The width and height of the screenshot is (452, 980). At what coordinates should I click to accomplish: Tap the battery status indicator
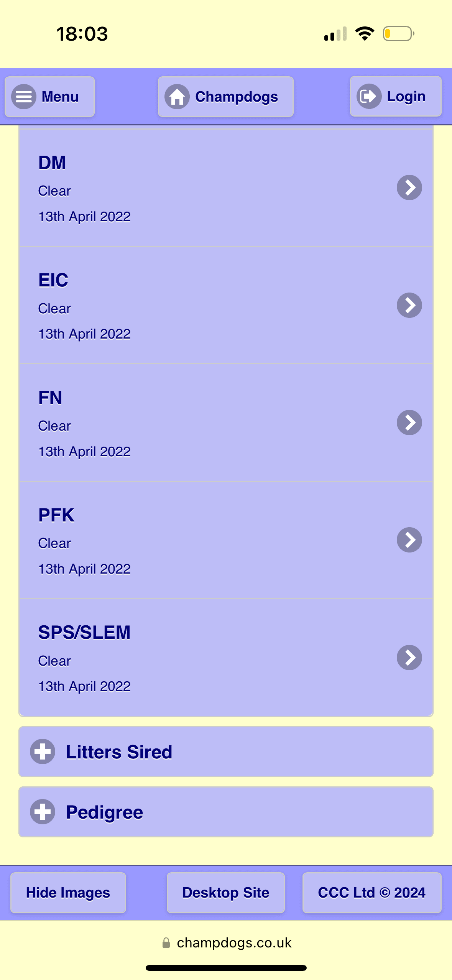point(399,34)
